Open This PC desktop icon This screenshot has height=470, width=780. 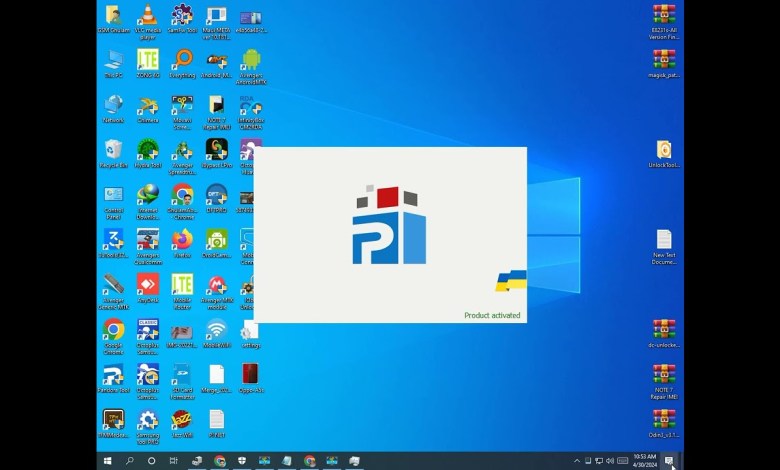click(113, 61)
